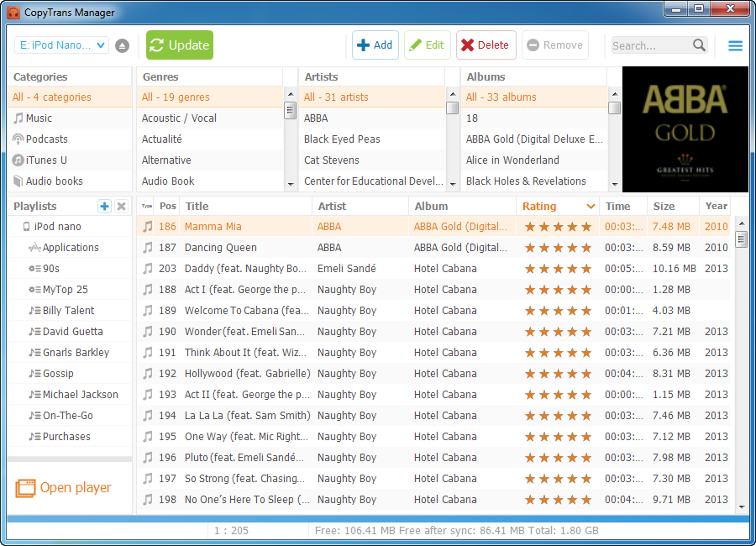Click the search magnifier icon

point(699,45)
